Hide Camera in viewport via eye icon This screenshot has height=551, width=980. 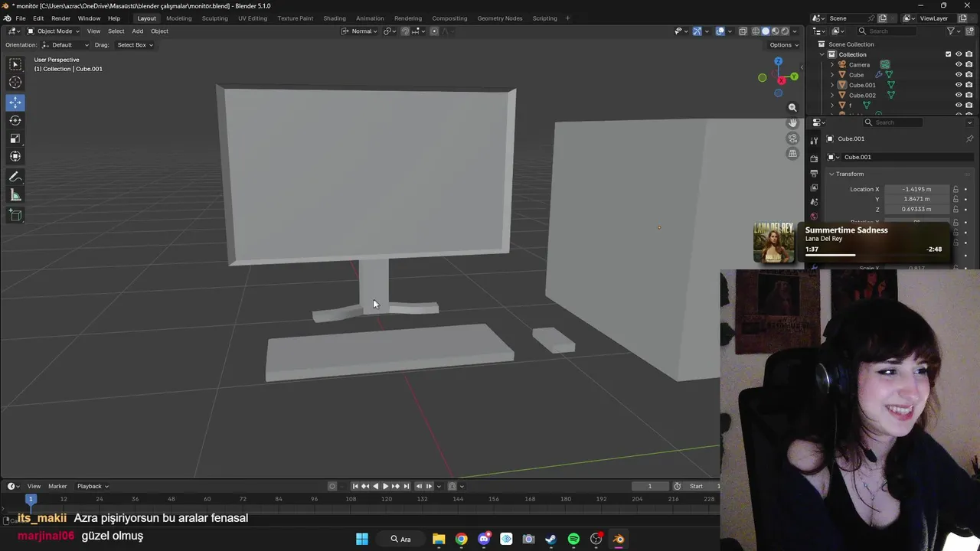959,64
